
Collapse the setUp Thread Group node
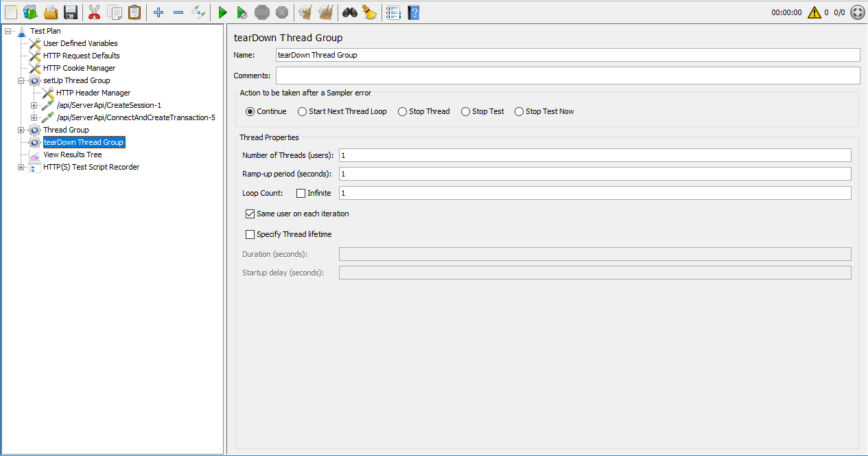21,80
